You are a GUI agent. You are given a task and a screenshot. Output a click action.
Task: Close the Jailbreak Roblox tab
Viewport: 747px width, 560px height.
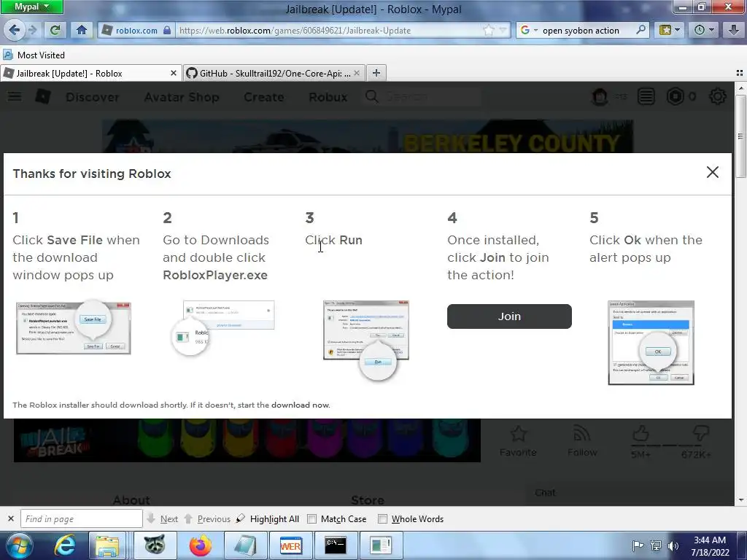(174, 73)
